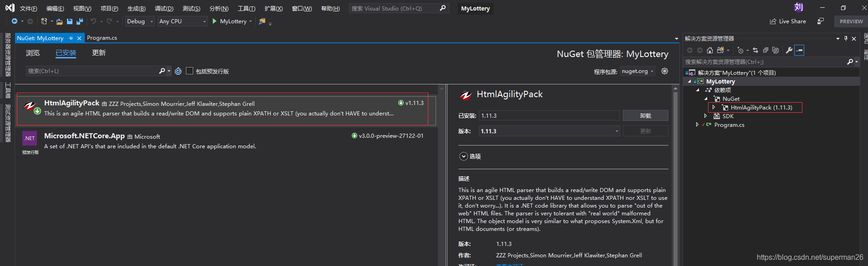Image resolution: width=868 pixels, height=266 pixels.
Task: Switch to the Installed (已安装) NuGet tab
Action: 66,53
